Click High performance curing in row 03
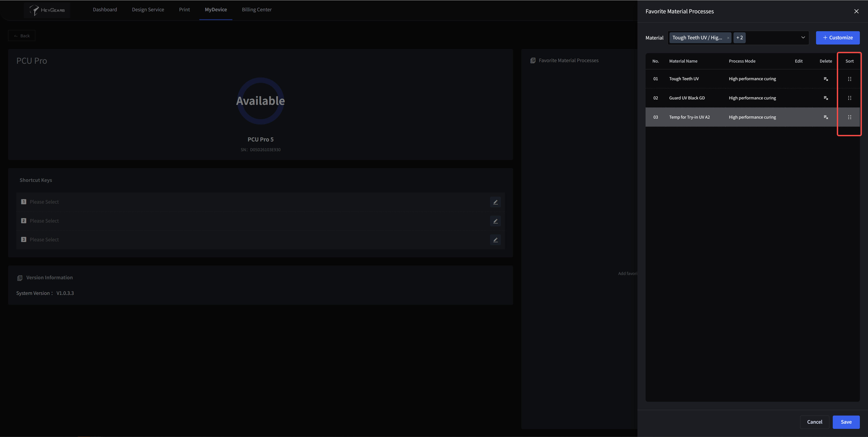This screenshot has height=437, width=868. click(752, 117)
